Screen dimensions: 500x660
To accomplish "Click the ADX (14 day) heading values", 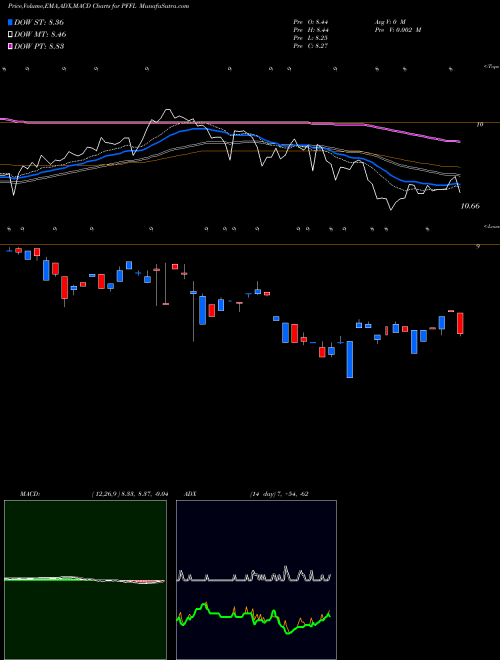I will (x=280, y=494).
